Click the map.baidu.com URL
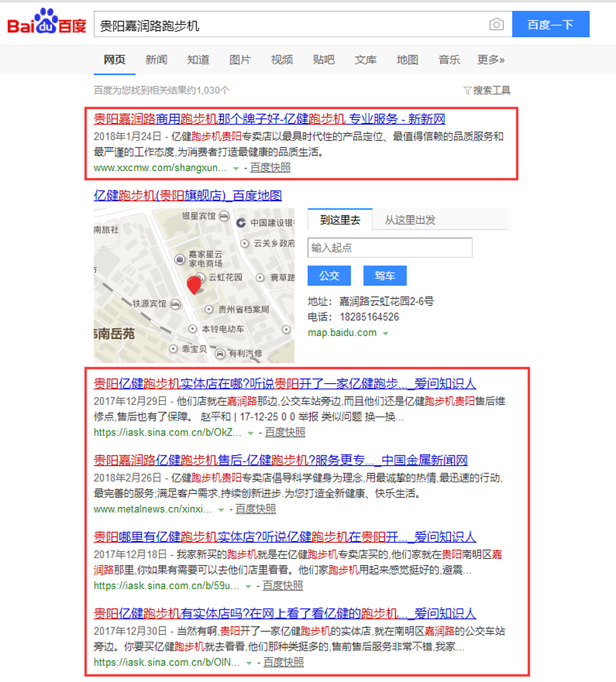The width and height of the screenshot is (616, 682). [x=342, y=332]
